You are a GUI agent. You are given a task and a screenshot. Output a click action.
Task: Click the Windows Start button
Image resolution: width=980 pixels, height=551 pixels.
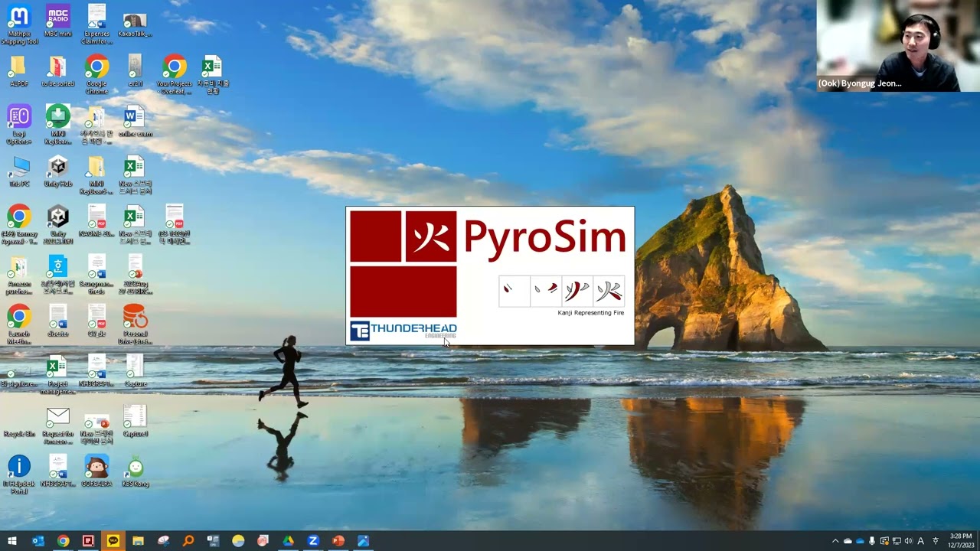[12, 541]
